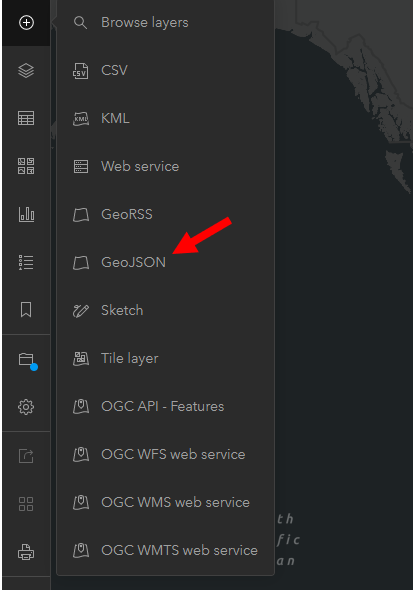The width and height of the screenshot is (413, 590).
Task: Select Web service option
Action: pyautogui.click(x=166, y=166)
